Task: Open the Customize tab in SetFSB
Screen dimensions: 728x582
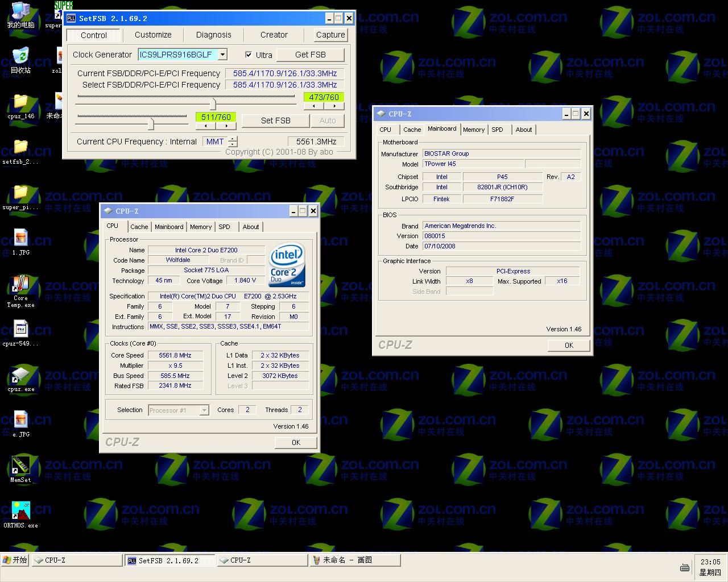Action: [x=153, y=35]
